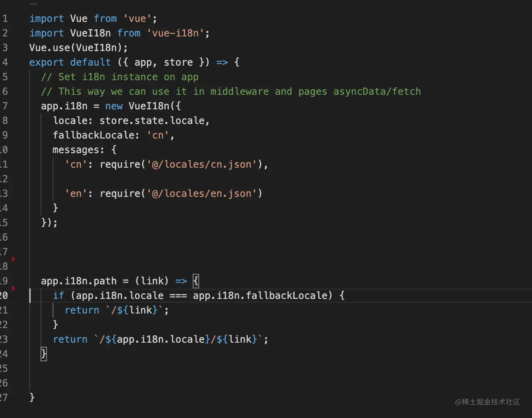Viewport: 532px width, 418px height.
Task: Click the arrow operator on line 4
Action: tap(222, 62)
